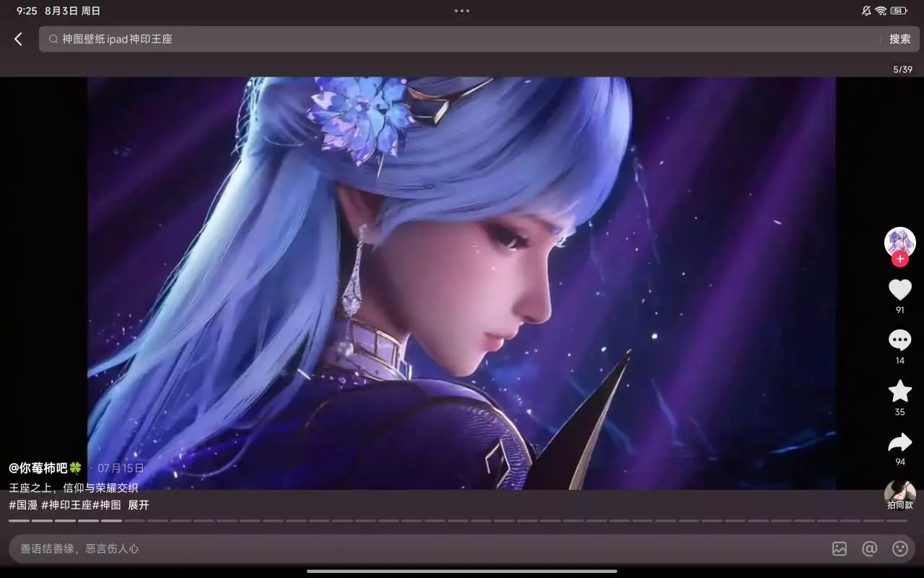Tap the comment count 14
Screen dimensions: 924x578
click(900, 361)
